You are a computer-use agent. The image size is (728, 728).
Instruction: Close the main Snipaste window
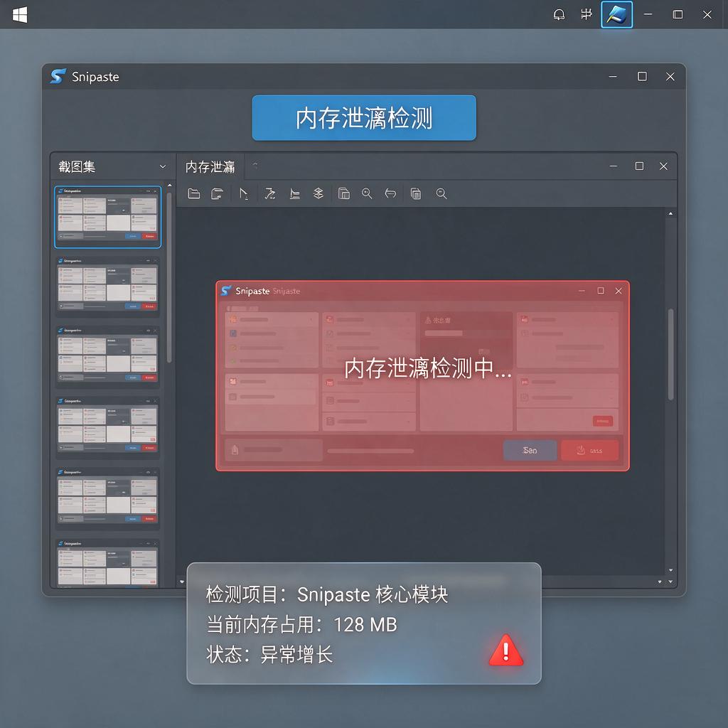pyautogui.click(x=670, y=77)
